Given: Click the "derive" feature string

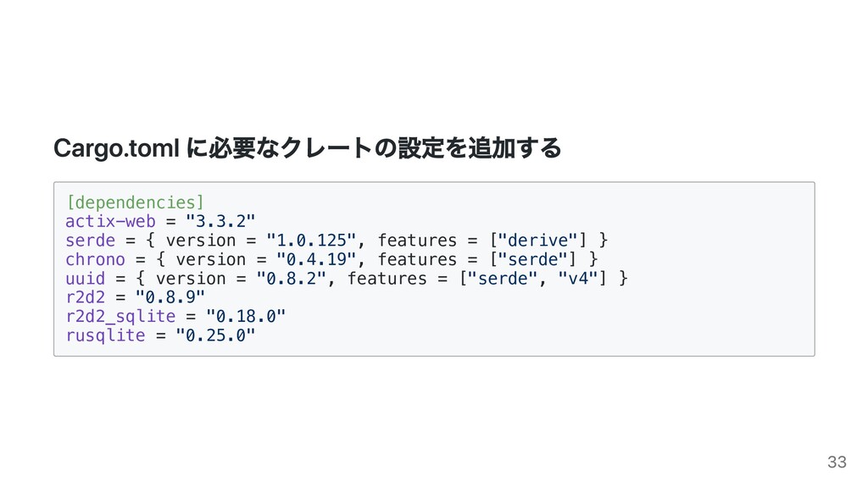Looking at the screenshot, I should (x=538, y=240).
